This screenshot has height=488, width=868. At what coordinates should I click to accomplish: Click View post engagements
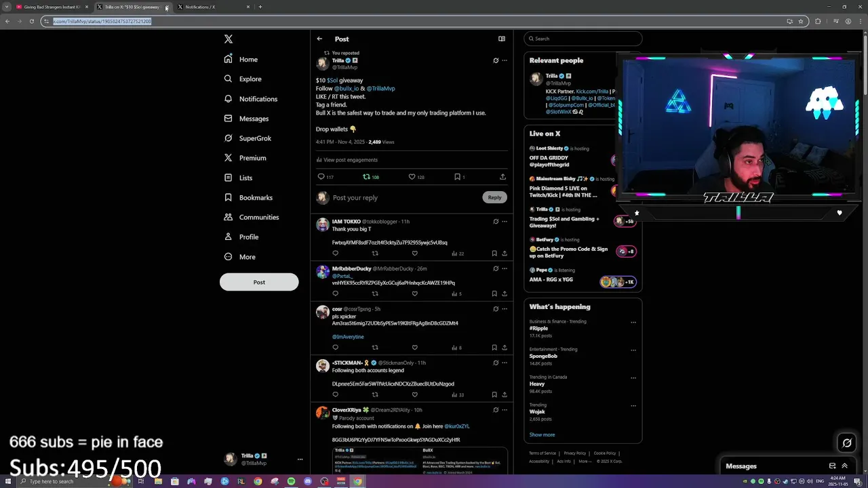tap(347, 160)
